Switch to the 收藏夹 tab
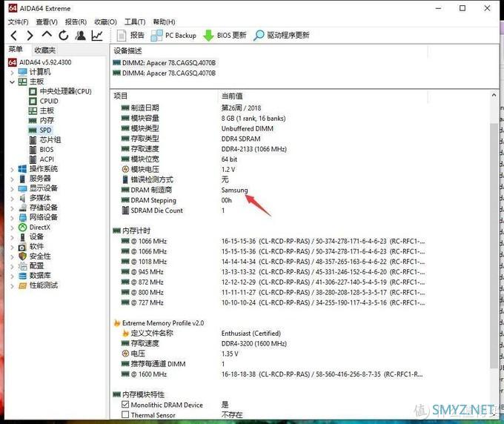 click(45, 50)
